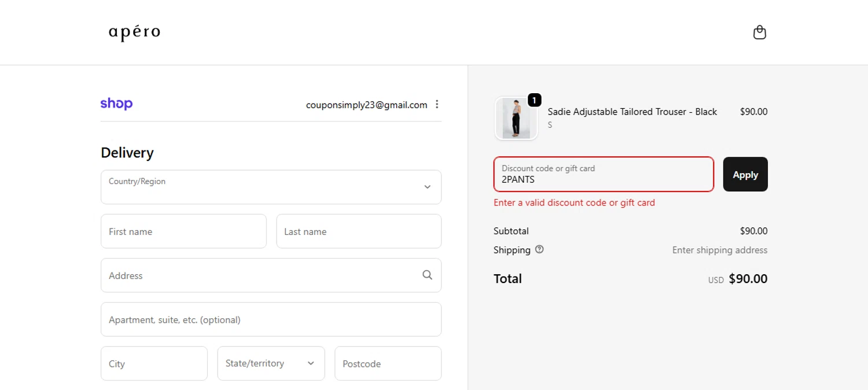
Task: Expand the Country/Region dropdown
Action: pos(271,187)
